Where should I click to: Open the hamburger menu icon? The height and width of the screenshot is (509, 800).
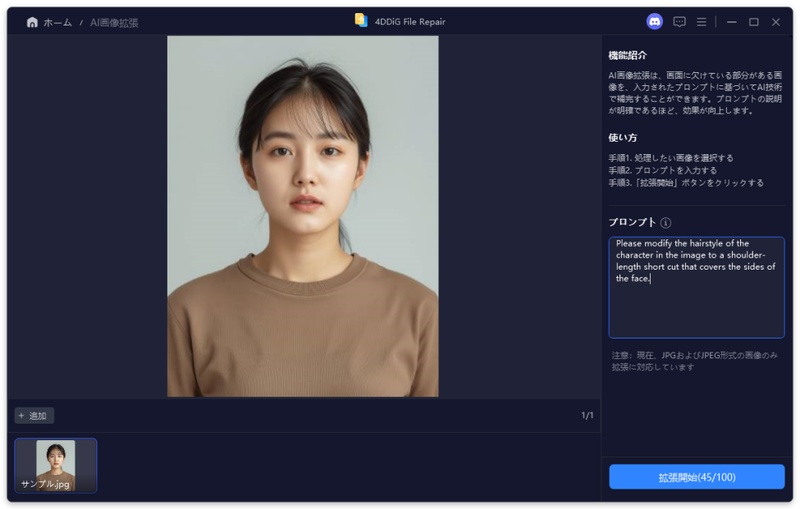(702, 22)
